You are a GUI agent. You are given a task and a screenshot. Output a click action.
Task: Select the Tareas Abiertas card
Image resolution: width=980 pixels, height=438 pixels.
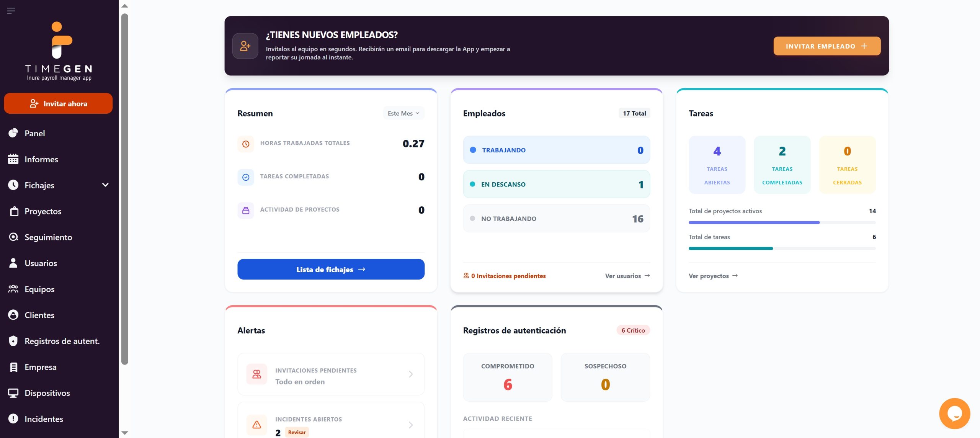(717, 165)
